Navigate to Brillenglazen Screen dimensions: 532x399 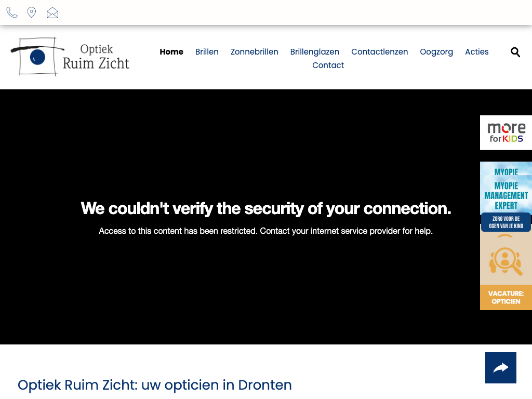coord(315,52)
